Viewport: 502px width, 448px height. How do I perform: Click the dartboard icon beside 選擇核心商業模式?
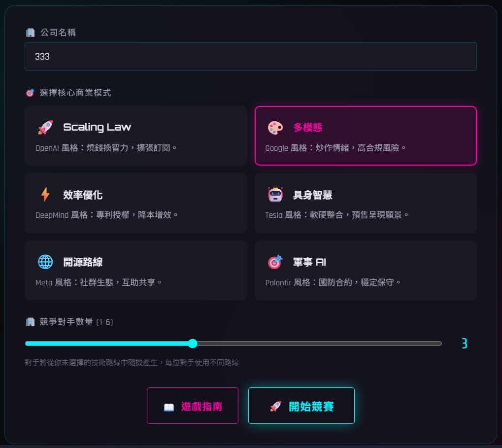coord(30,92)
